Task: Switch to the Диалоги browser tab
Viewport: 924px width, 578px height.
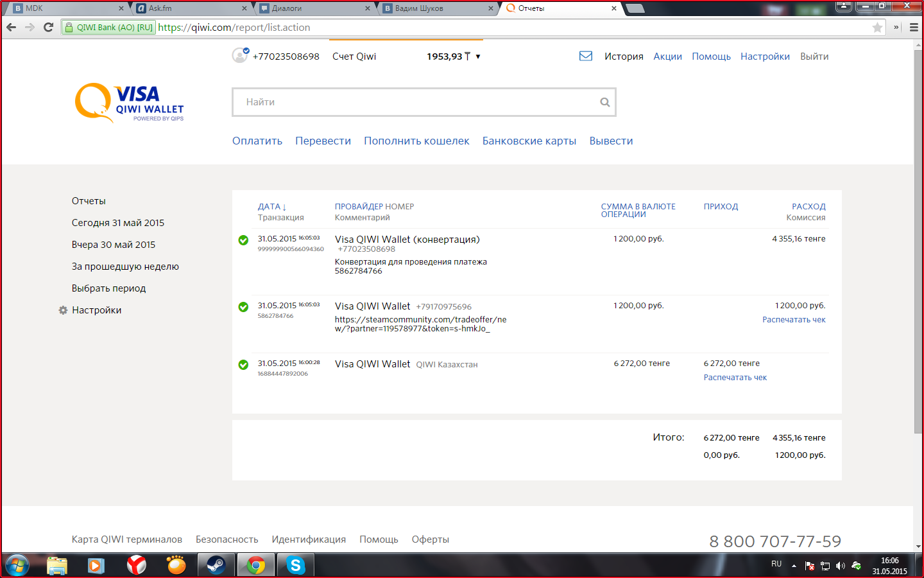Action: pyautogui.click(x=313, y=8)
